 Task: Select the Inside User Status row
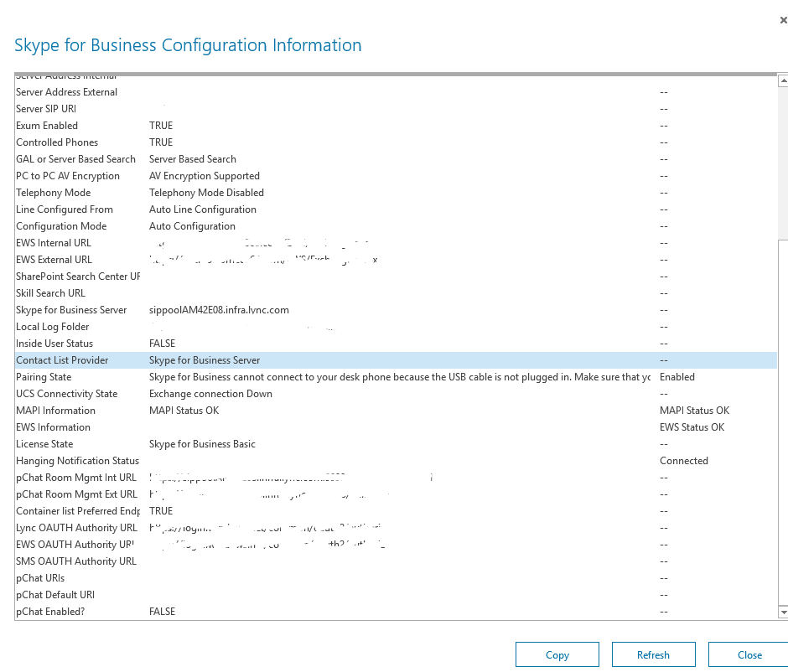coord(396,344)
